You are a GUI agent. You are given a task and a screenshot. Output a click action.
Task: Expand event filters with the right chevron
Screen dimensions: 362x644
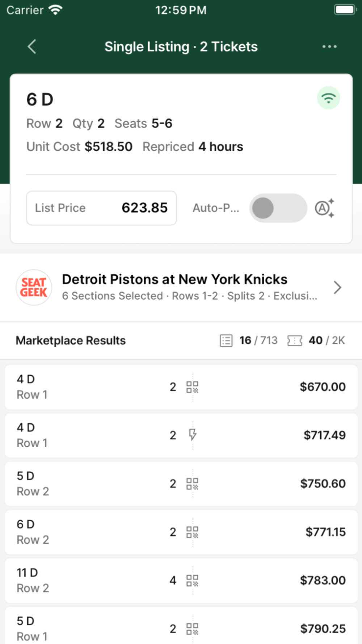(x=337, y=288)
